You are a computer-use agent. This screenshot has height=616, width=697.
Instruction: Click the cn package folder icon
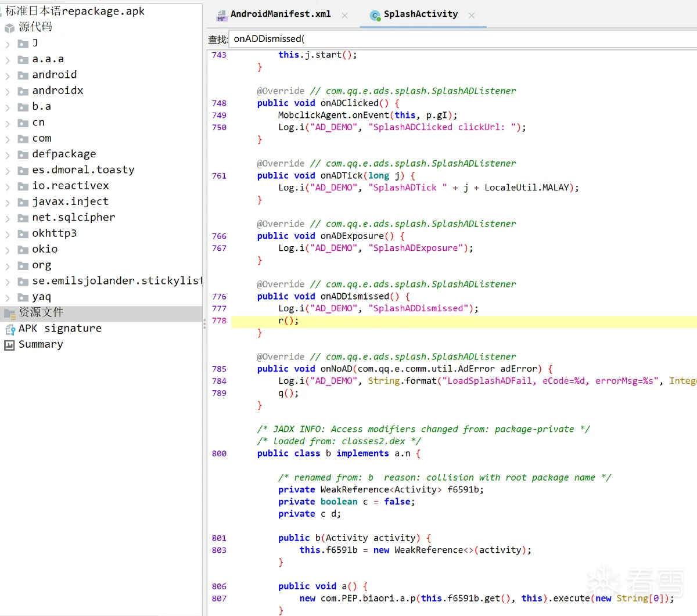click(x=23, y=123)
